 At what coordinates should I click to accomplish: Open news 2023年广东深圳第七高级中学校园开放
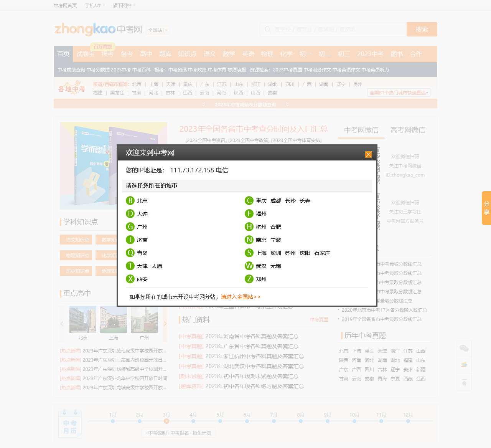coord(124,351)
